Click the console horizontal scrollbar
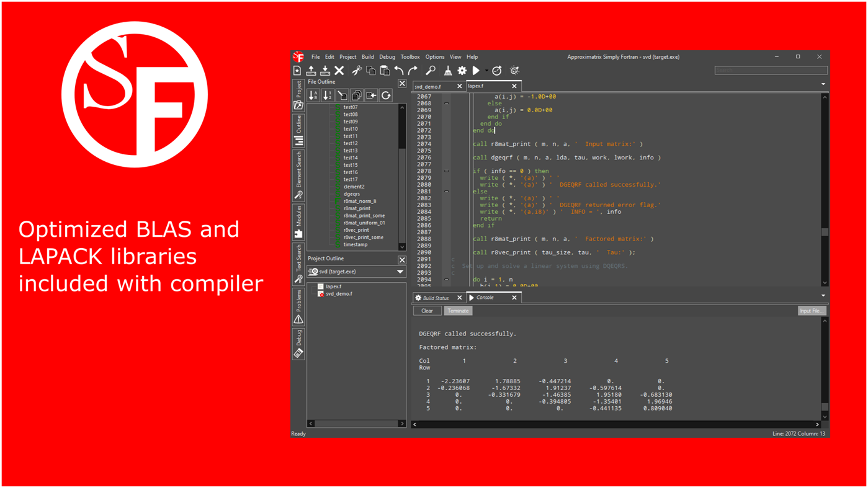 pos(615,424)
